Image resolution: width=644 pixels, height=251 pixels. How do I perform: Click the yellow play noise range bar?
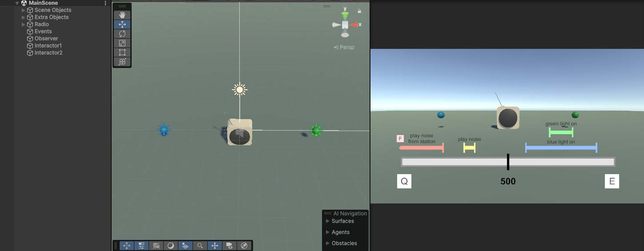tap(469, 148)
